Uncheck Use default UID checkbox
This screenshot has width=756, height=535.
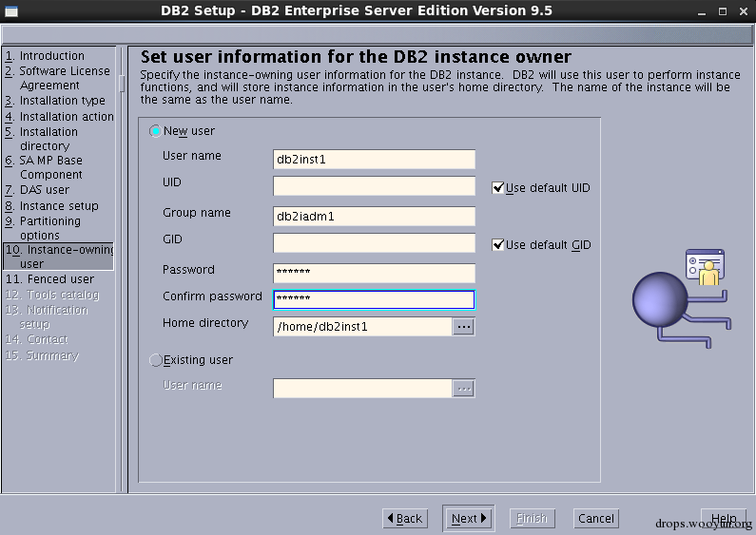[497, 187]
